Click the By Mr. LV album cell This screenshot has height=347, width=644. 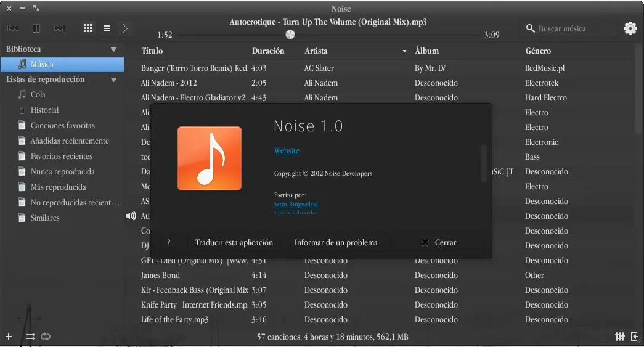coord(430,68)
